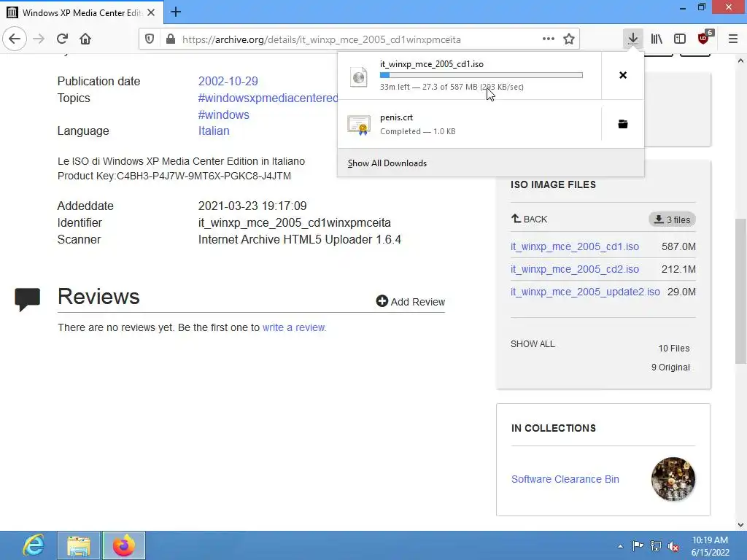The height and width of the screenshot is (560, 747).
Task: Close the Windows XP Media Center tab
Action: point(151,12)
